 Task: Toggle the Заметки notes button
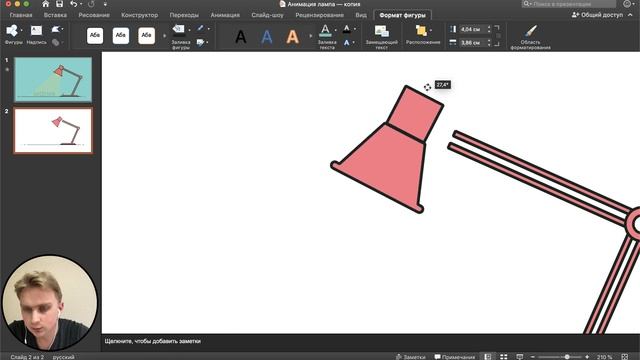[x=411, y=357]
